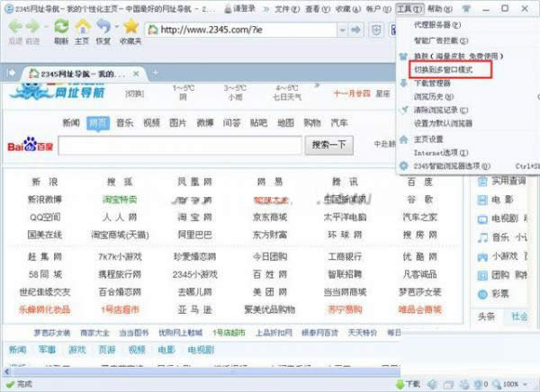Click the 彩票 lottery icon in the sidebar

click(x=482, y=294)
